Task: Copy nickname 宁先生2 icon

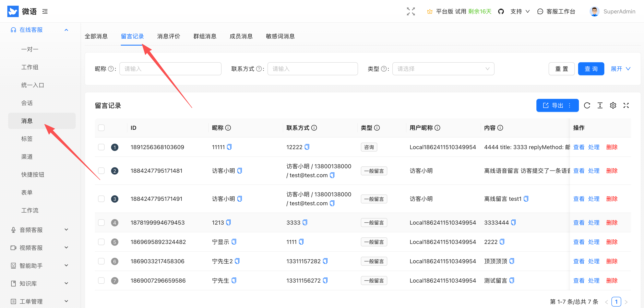Action: point(237,261)
